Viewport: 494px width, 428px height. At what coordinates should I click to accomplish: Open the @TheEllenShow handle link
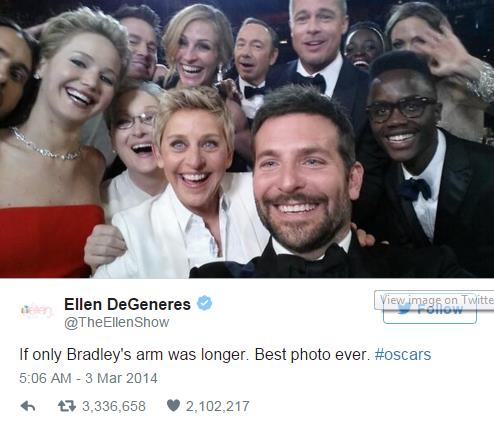117,322
